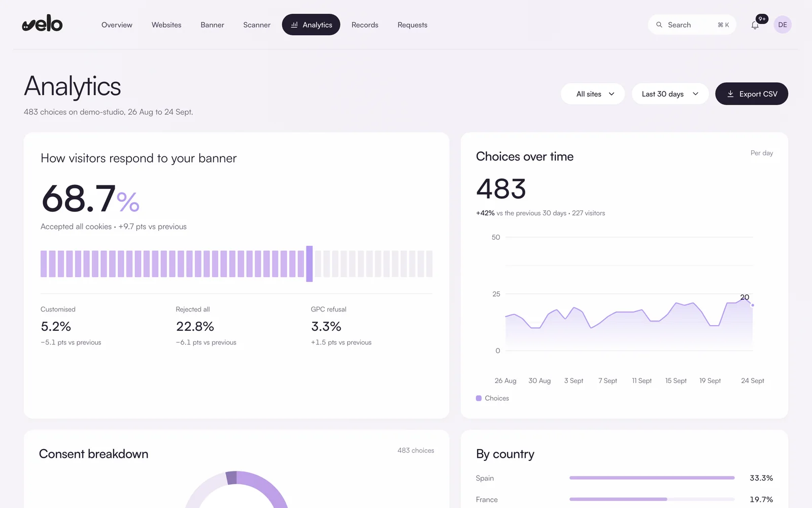Open the Last 30 days dropdown
This screenshot has height=508, width=812.
pos(670,94)
